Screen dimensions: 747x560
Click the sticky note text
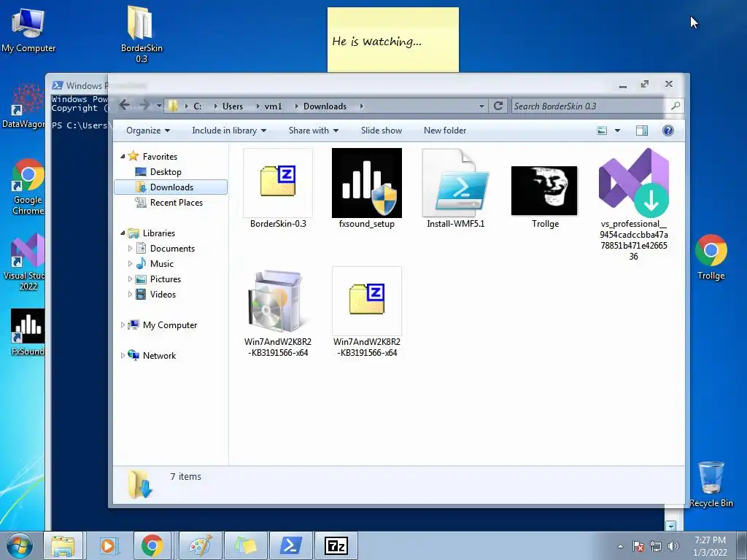376,42
